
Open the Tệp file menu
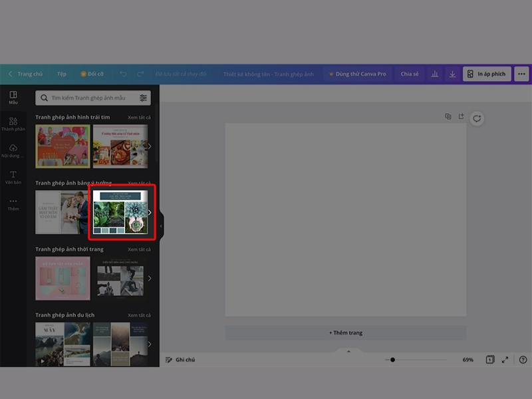tap(61, 74)
